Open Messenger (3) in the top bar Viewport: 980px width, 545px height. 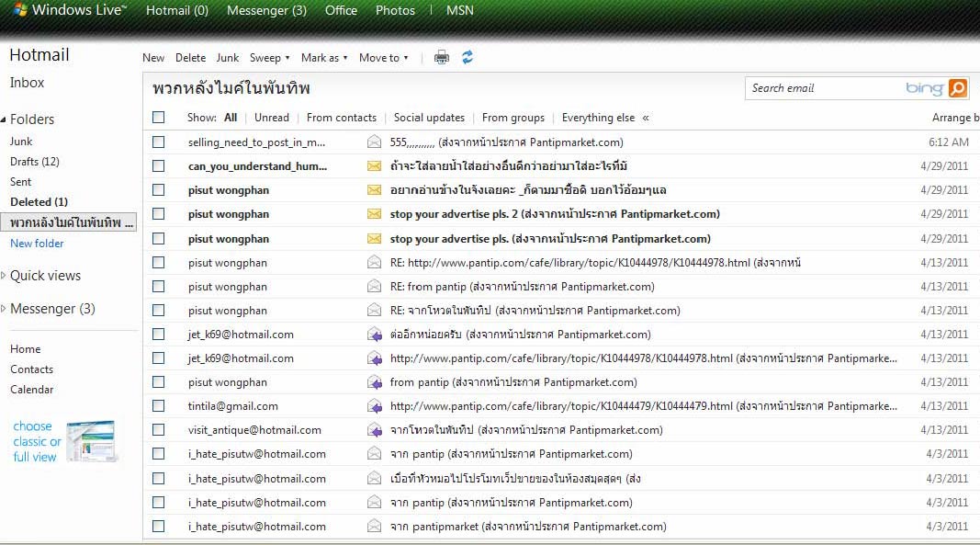[267, 11]
